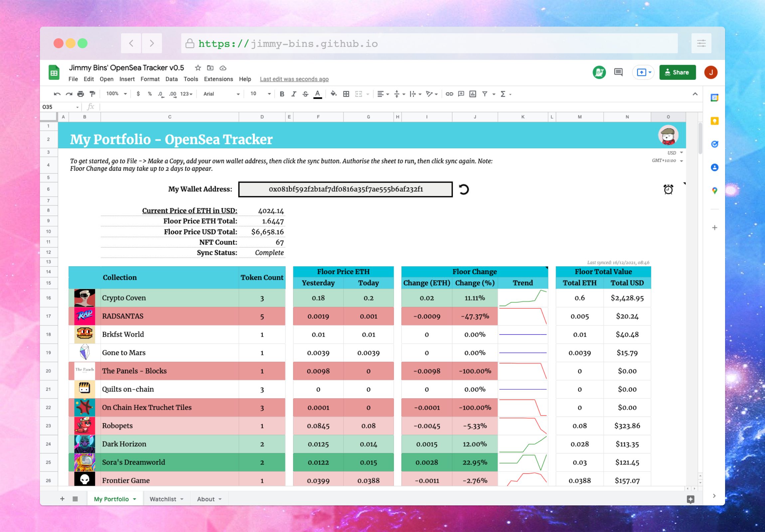Screen dimensions: 765x532
Task: Open text wrapping dropdown
Action: tap(415, 94)
